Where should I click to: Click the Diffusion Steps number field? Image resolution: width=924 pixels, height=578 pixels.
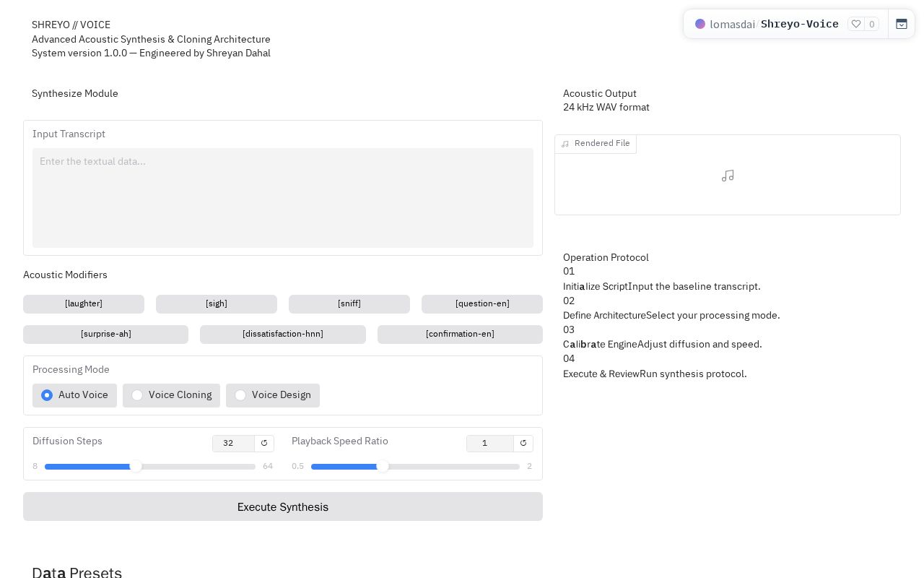[x=233, y=443]
